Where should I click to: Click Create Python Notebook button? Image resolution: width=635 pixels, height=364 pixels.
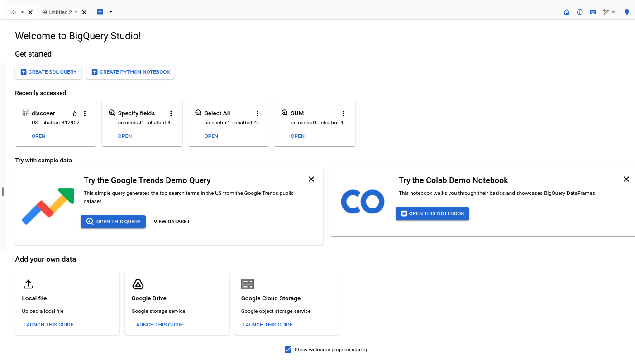(131, 72)
